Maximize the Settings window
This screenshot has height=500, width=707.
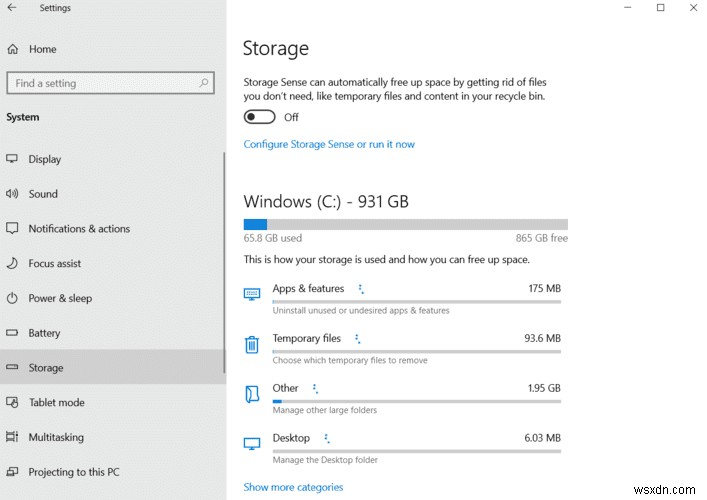pos(661,7)
